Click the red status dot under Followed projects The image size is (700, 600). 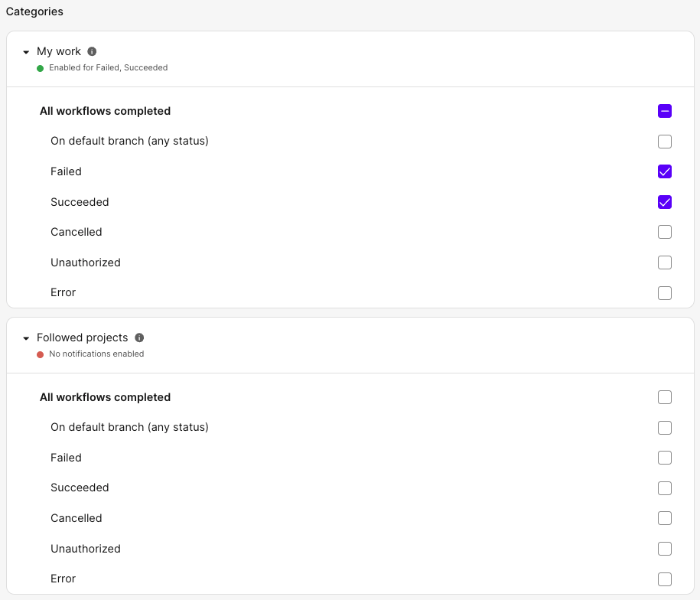(40, 354)
